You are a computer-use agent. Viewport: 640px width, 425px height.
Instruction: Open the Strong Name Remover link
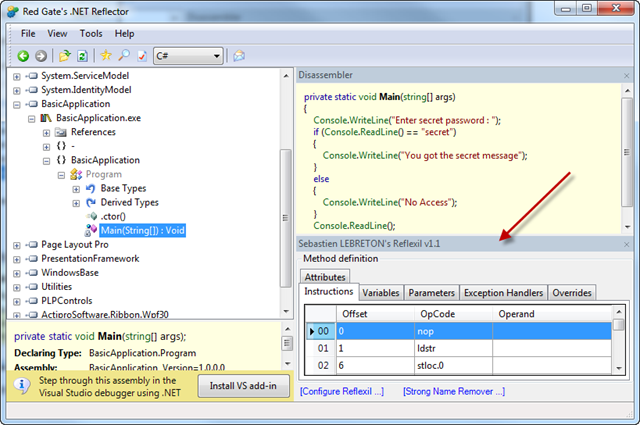[x=454, y=392]
